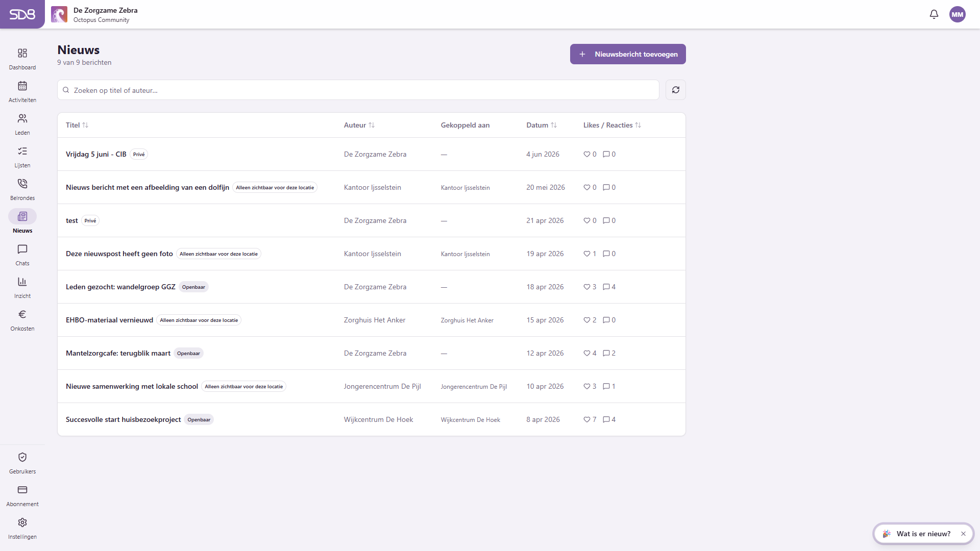View Inzicht chart icon
The image size is (980, 551).
(x=22, y=282)
